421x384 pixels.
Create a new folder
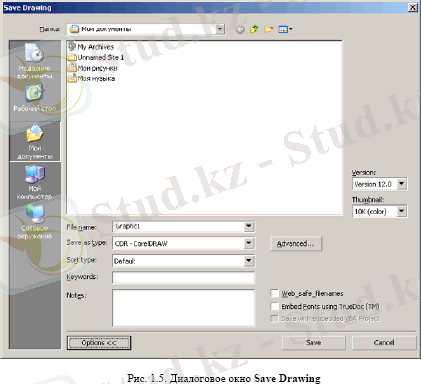[x=268, y=29]
